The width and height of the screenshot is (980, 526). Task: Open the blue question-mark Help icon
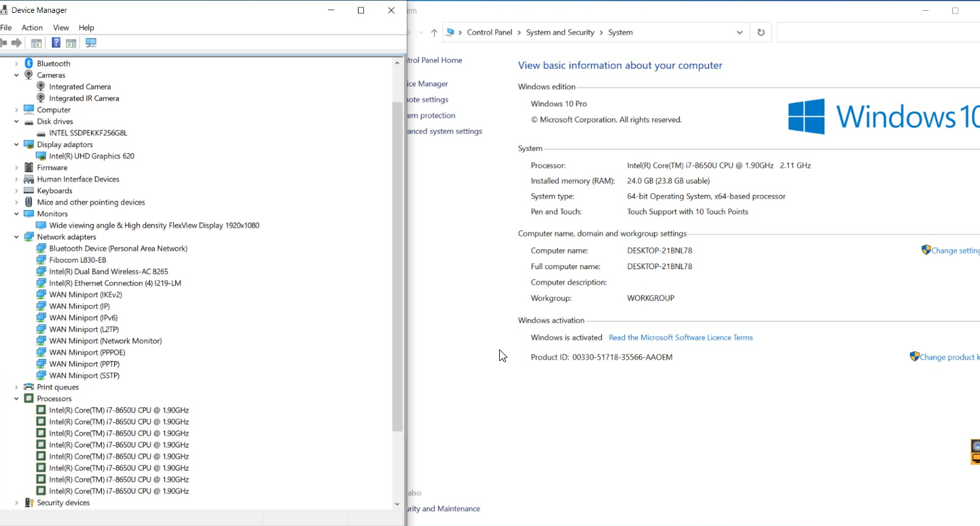pos(56,43)
